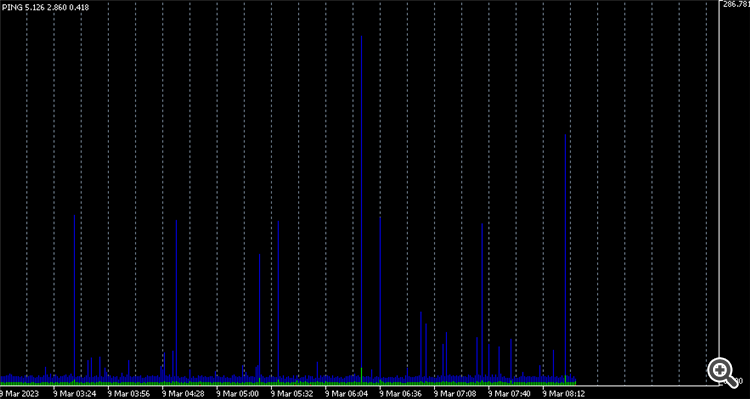
Task: Click the PING 5.126 2.860 0.418 indicator label
Action: point(45,7)
